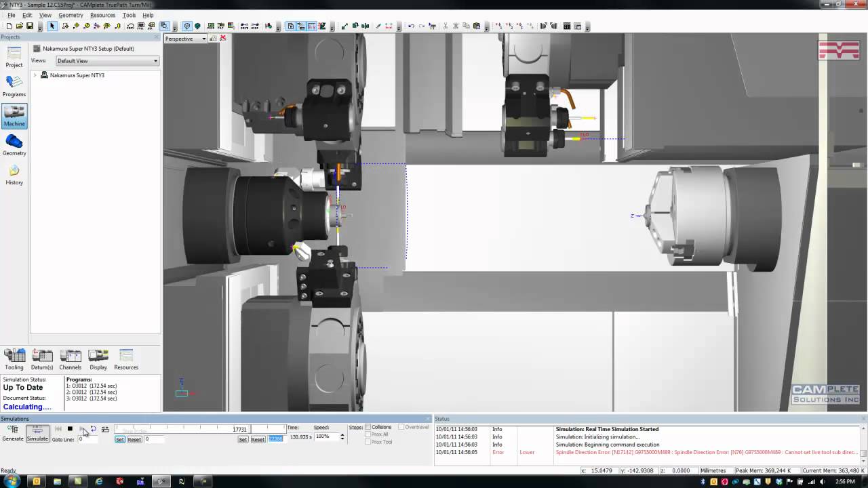Click the Generate simulation icon
The image size is (868, 488).
[13, 433]
